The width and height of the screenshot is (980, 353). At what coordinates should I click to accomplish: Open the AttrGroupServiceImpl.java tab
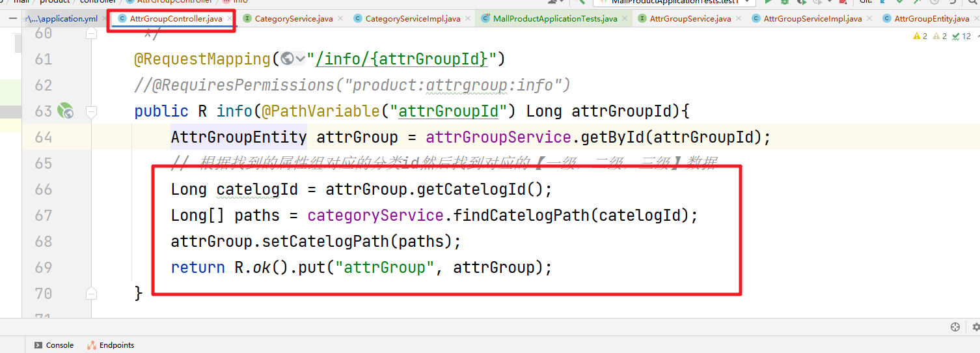(x=812, y=19)
